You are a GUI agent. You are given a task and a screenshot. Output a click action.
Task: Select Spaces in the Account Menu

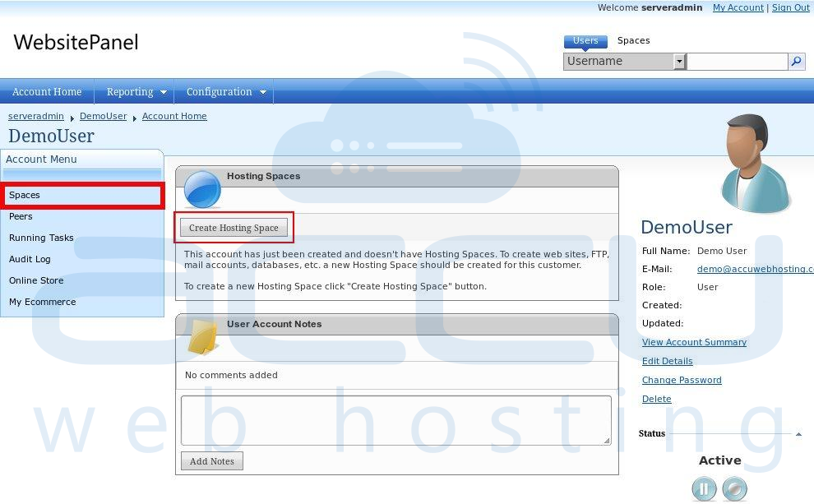point(82,195)
